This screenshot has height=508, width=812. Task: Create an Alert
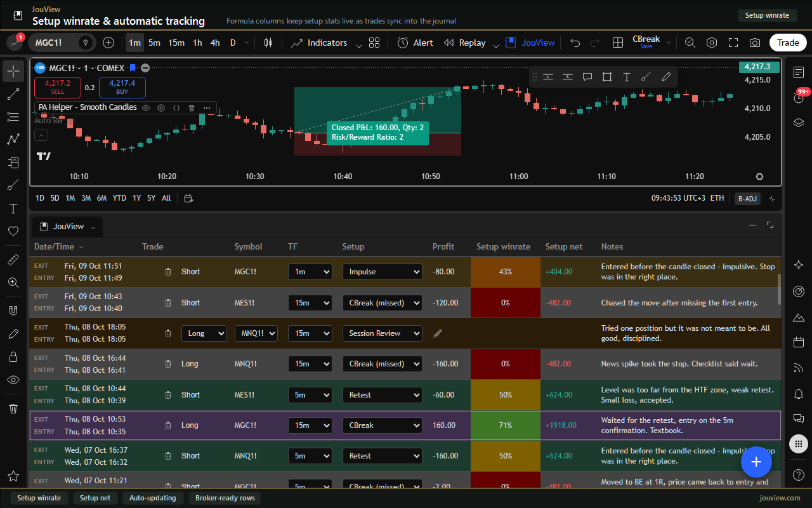416,43
